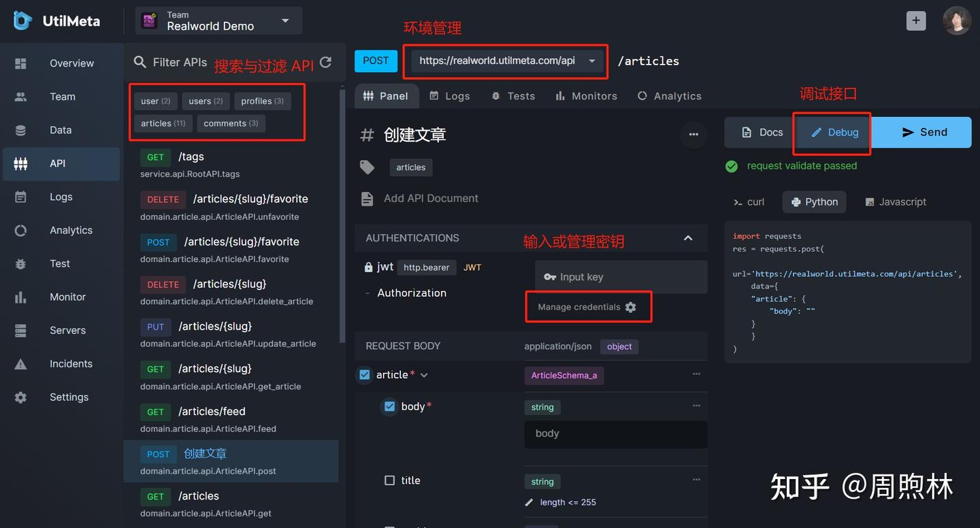Check the title parameter checkbox
This screenshot has height=528, width=980.
click(389, 480)
